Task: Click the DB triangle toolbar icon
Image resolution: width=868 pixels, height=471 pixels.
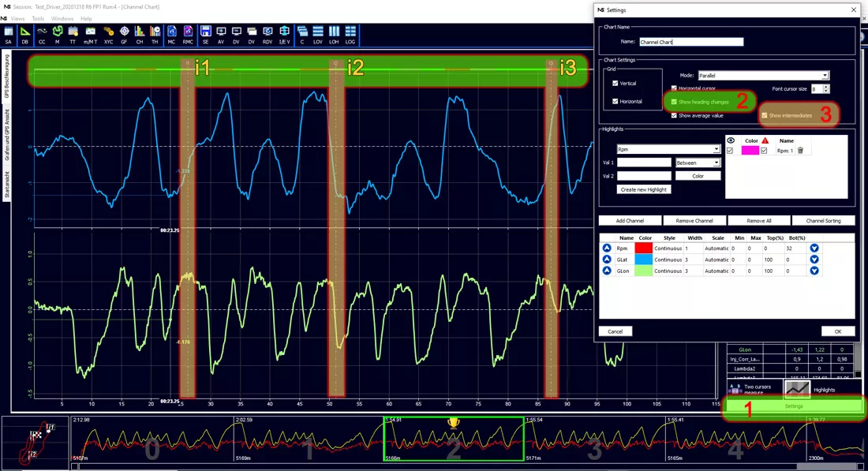Action: [25, 34]
